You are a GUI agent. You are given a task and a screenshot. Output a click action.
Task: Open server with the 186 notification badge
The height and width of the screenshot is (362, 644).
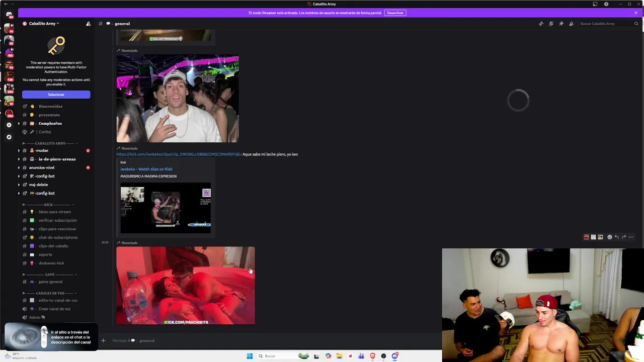[9, 52]
